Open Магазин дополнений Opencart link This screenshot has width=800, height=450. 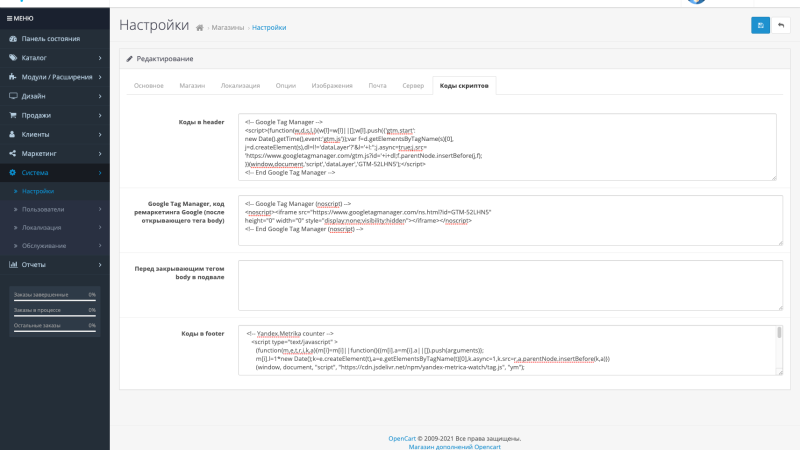tap(455, 446)
